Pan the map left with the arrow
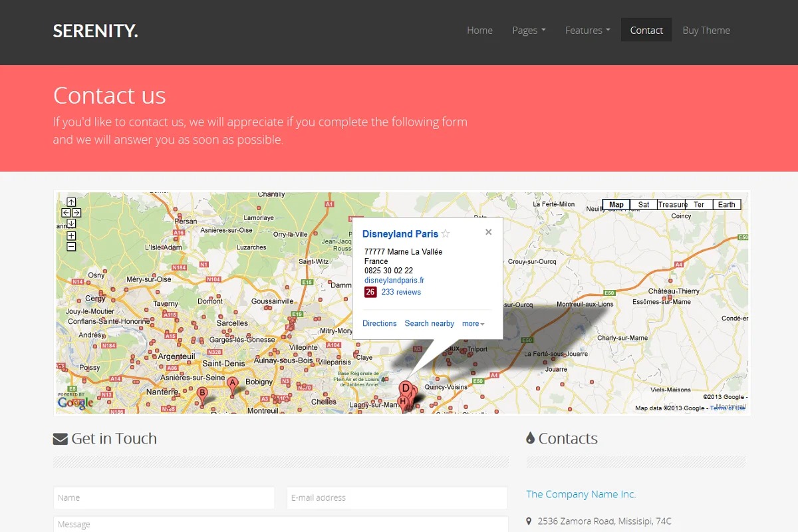 click(66, 213)
